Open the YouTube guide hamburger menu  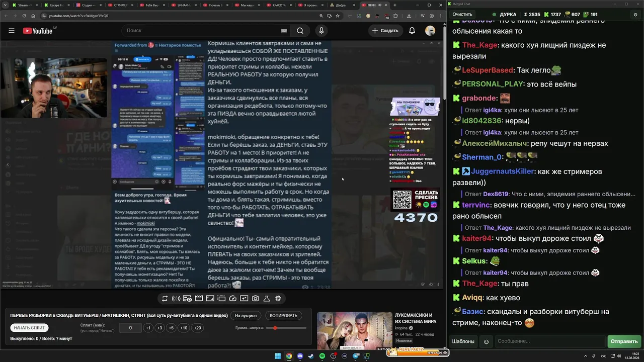(12, 31)
